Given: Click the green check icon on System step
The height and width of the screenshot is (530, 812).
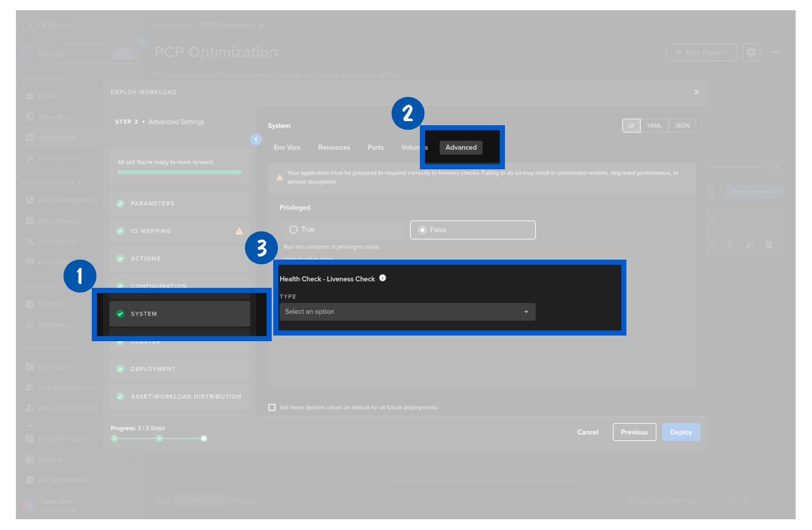Looking at the screenshot, I should pos(120,314).
